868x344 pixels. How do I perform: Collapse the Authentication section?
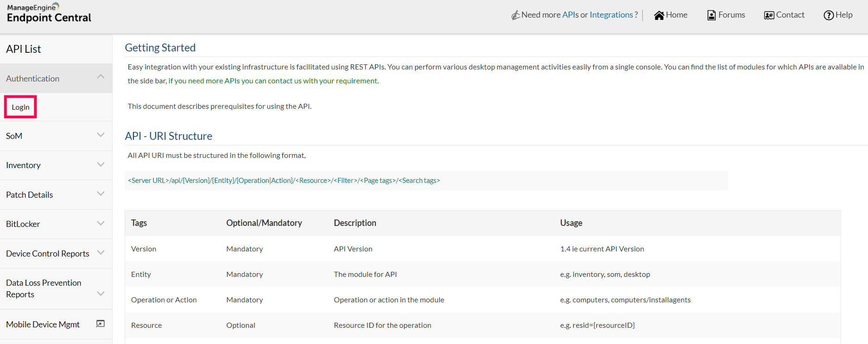point(101,77)
